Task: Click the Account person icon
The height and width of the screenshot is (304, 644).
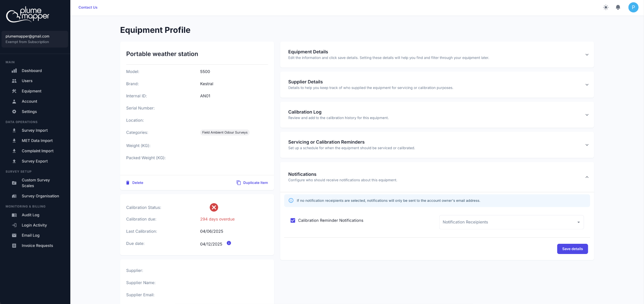Action: coord(14,101)
